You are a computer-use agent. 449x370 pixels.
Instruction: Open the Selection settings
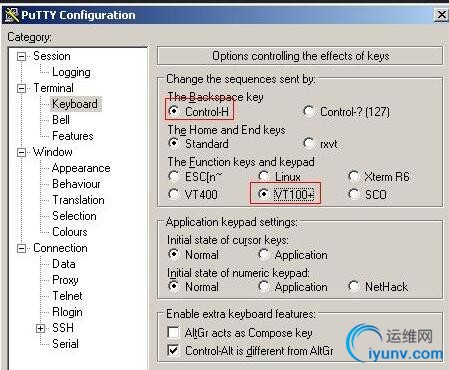(74, 216)
